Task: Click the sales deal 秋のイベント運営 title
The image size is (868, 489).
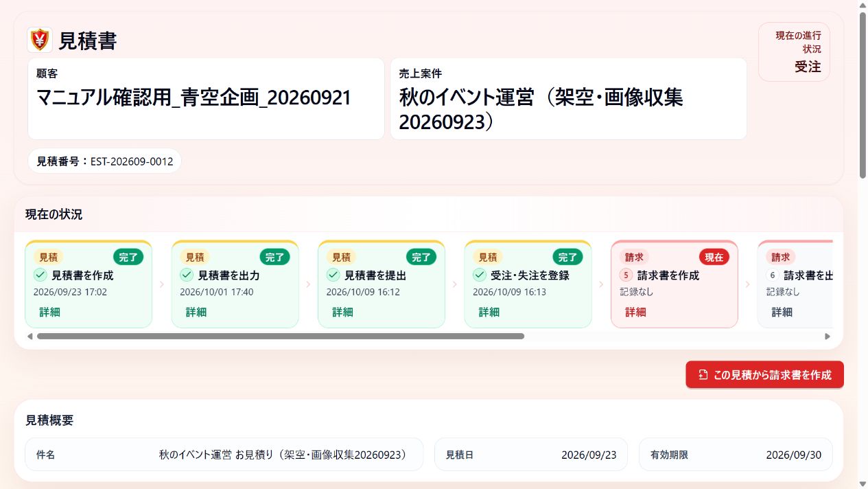Action: (x=541, y=109)
